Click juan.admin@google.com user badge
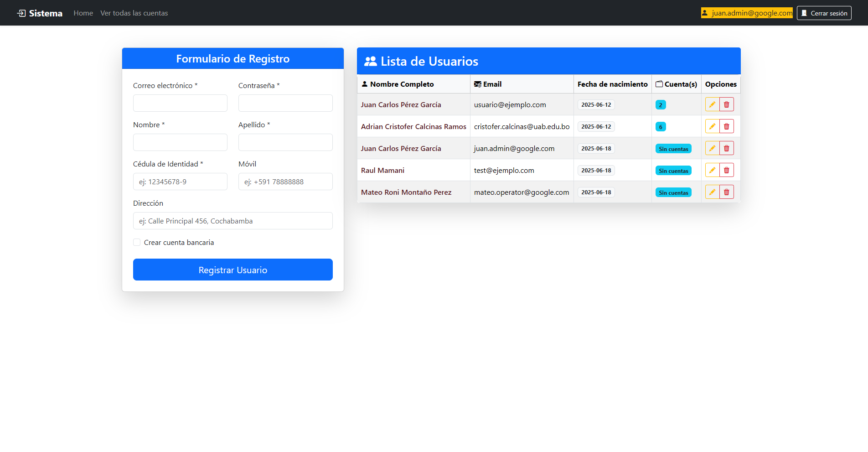 [x=747, y=13]
